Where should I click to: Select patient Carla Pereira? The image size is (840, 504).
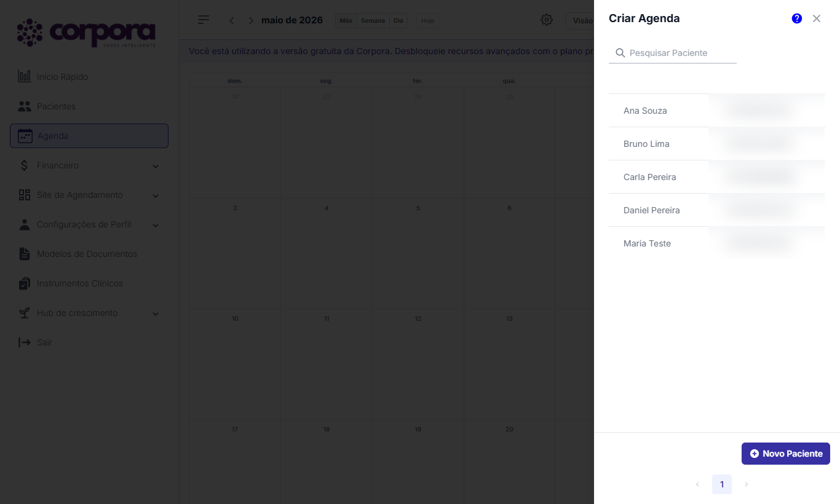716,177
